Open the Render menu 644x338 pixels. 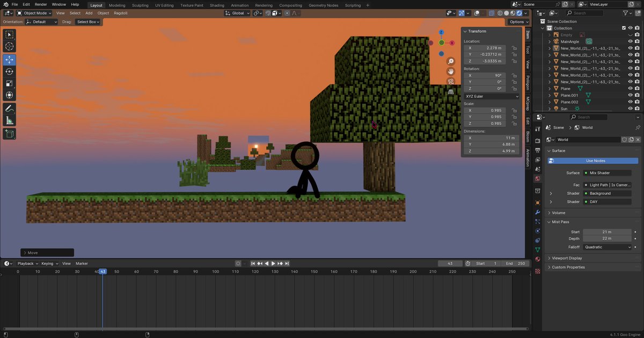coord(41,4)
